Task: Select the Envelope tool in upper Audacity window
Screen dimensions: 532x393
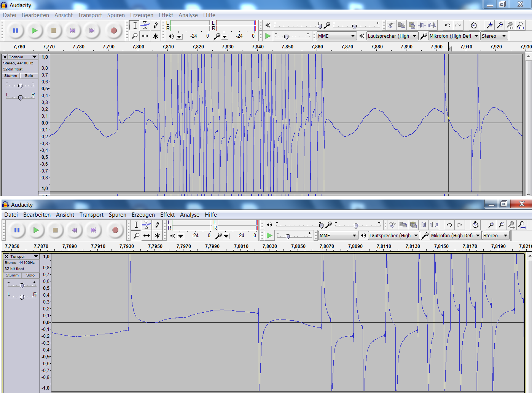Action: pyautogui.click(x=145, y=26)
